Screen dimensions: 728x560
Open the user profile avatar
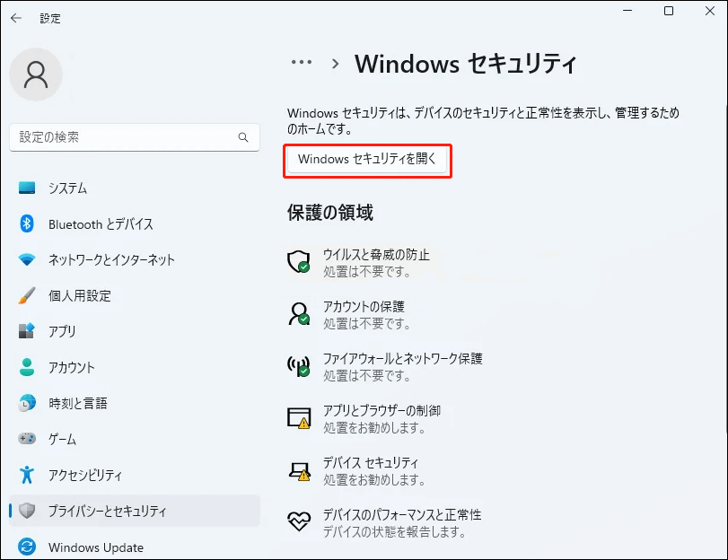(36, 74)
